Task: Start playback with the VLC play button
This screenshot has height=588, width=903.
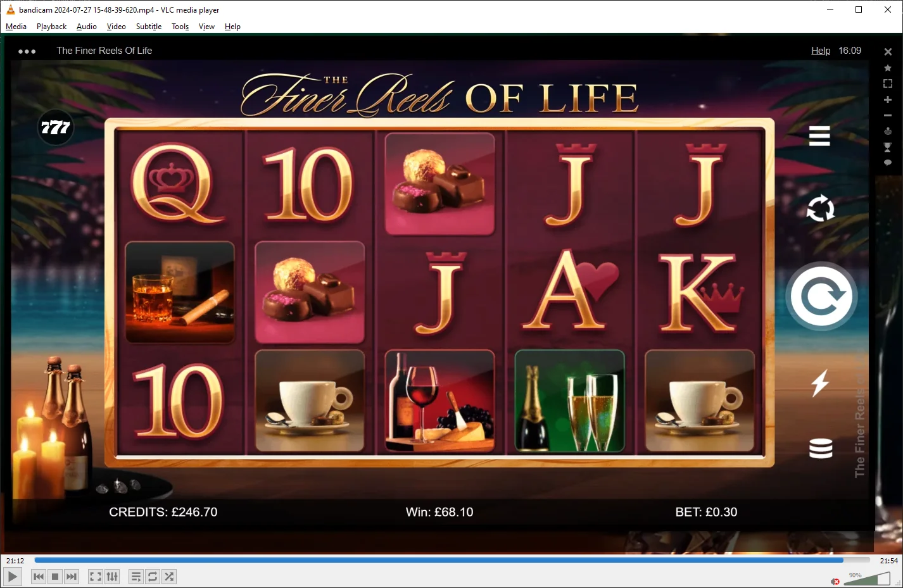Action: pyautogui.click(x=13, y=577)
